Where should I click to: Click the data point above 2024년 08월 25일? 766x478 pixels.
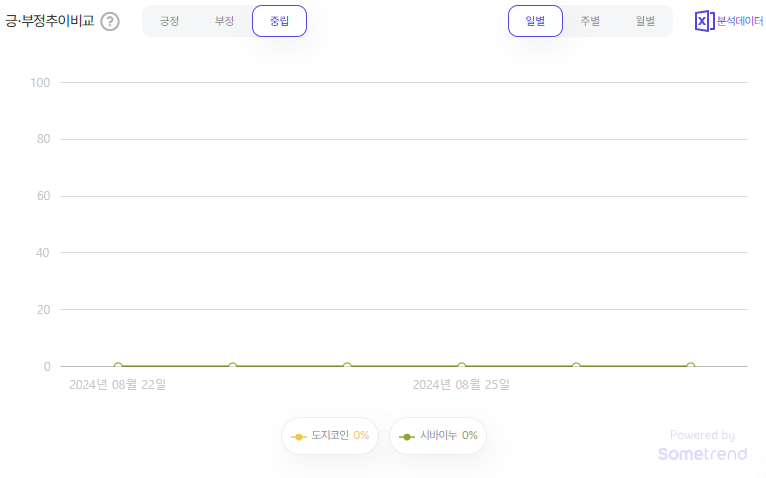tap(462, 366)
